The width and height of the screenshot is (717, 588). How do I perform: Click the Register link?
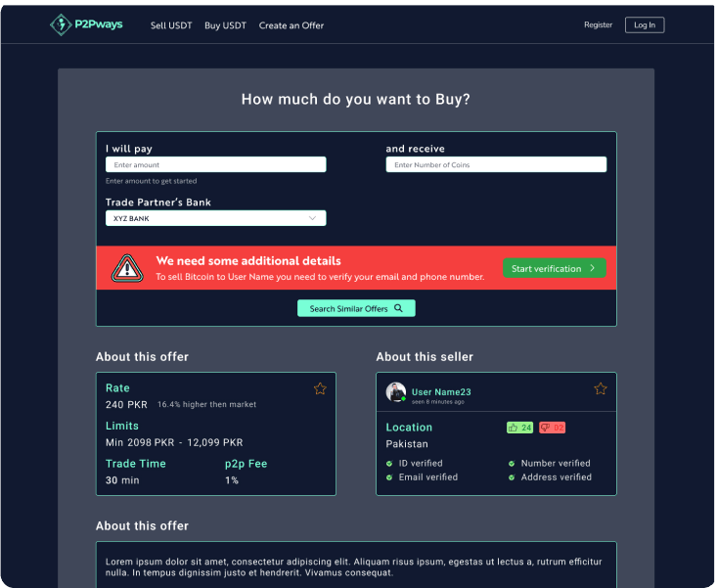pos(598,25)
